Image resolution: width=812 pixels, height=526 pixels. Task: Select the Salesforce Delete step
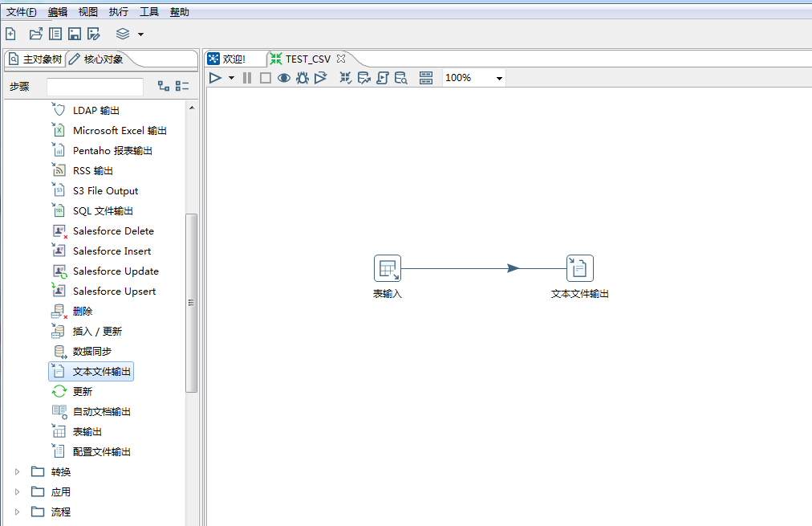(103, 231)
